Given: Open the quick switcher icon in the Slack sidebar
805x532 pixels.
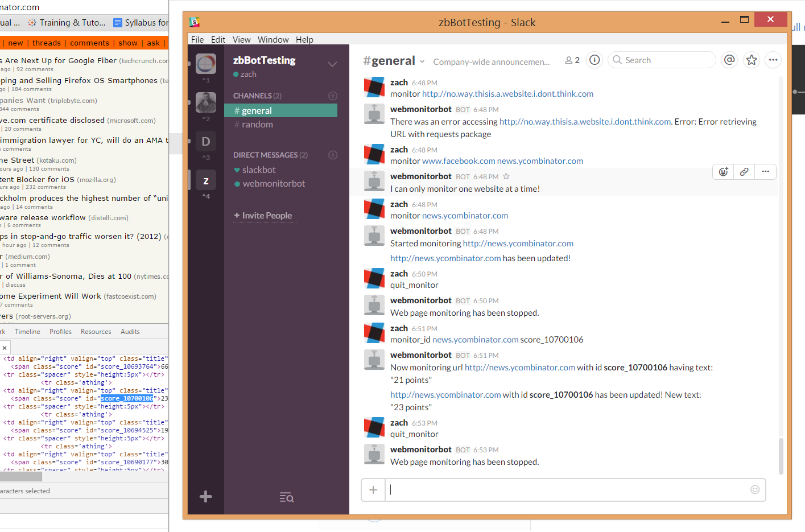Looking at the screenshot, I should (287, 497).
